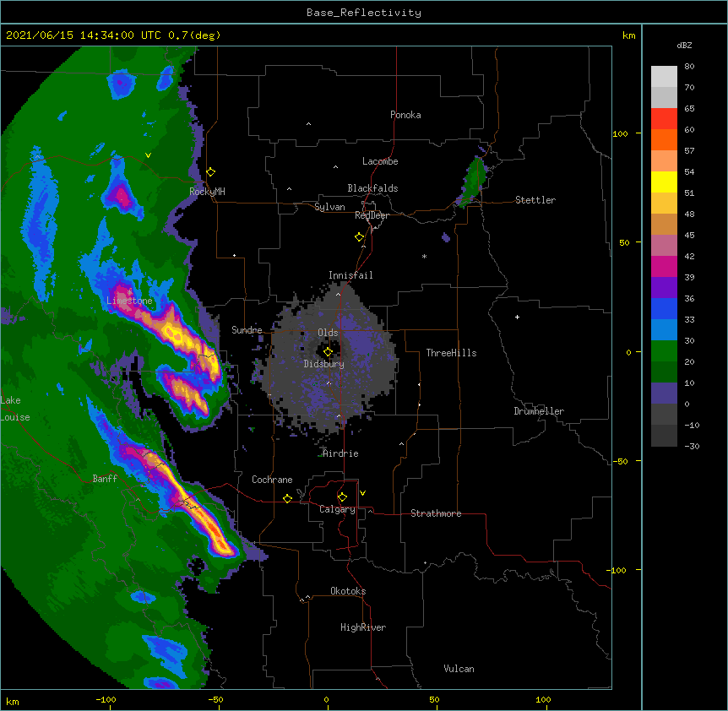The image size is (728, 711).
Task: Click the ThreeHills label
Action: pos(451,353)
